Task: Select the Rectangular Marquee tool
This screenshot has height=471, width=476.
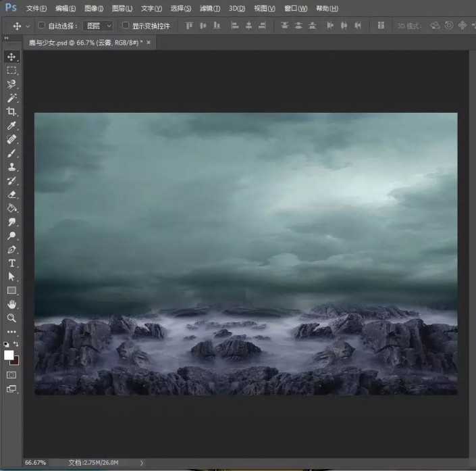Action: [x=11, y=70]
